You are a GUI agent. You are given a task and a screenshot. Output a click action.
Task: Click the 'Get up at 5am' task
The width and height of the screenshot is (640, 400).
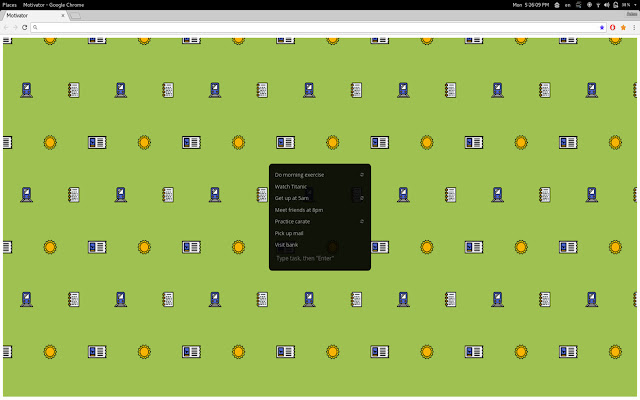[x=291, y=198]
